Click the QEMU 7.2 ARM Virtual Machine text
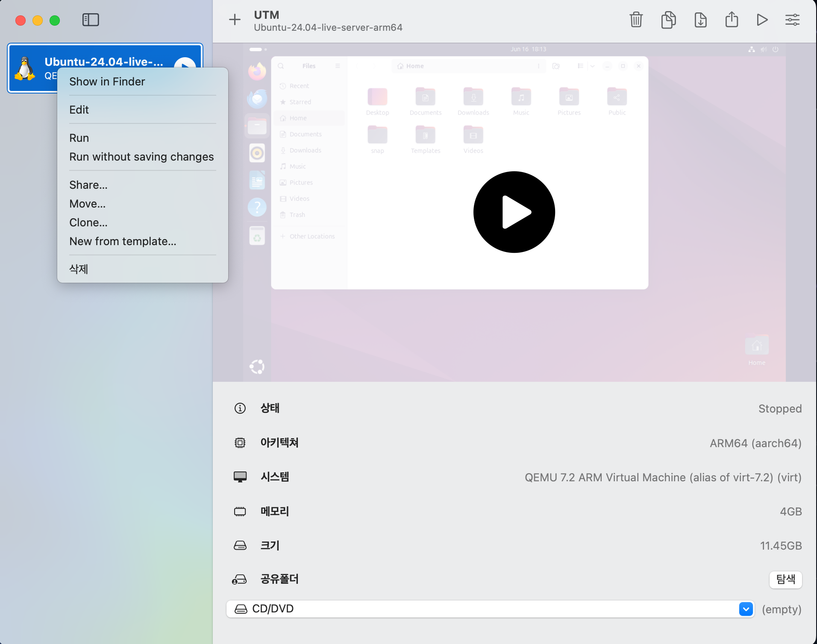 click(663, 477)
